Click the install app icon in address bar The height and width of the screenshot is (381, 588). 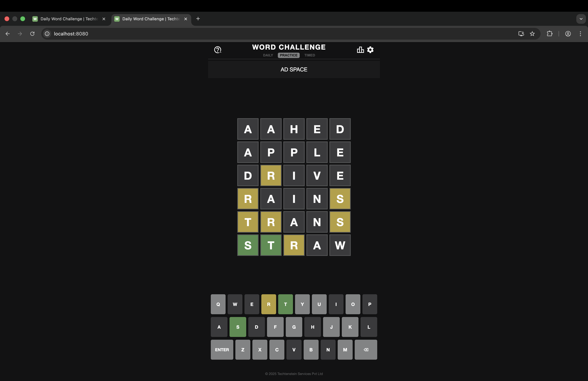pos(521,34)
